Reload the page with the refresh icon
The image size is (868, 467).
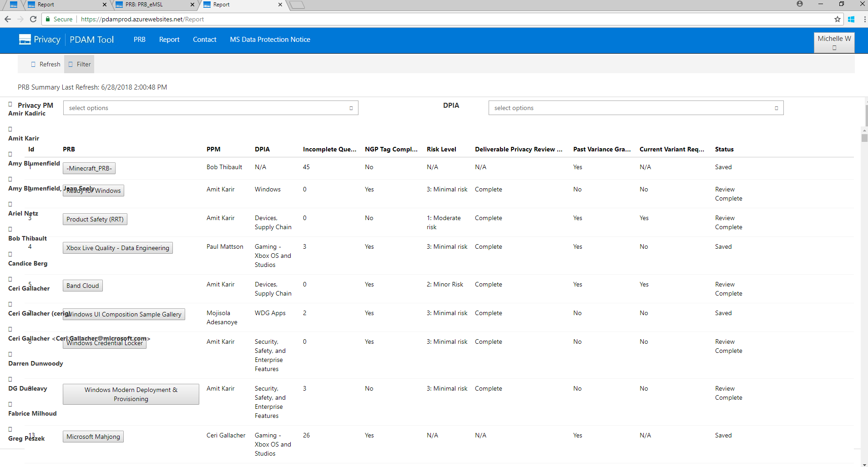point(33,19)
